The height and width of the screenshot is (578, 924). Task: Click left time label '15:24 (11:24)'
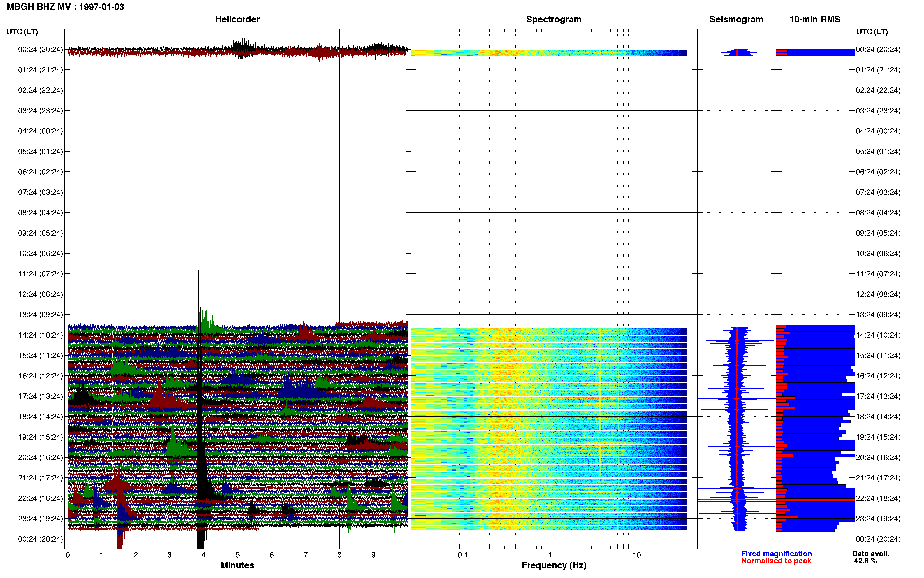click(x=41, y=356)
